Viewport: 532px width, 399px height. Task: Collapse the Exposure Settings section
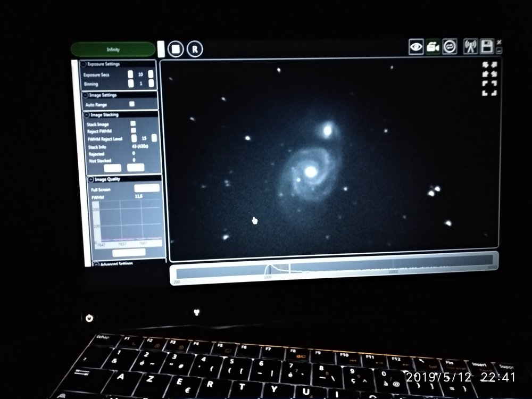[x=84, y=64]
